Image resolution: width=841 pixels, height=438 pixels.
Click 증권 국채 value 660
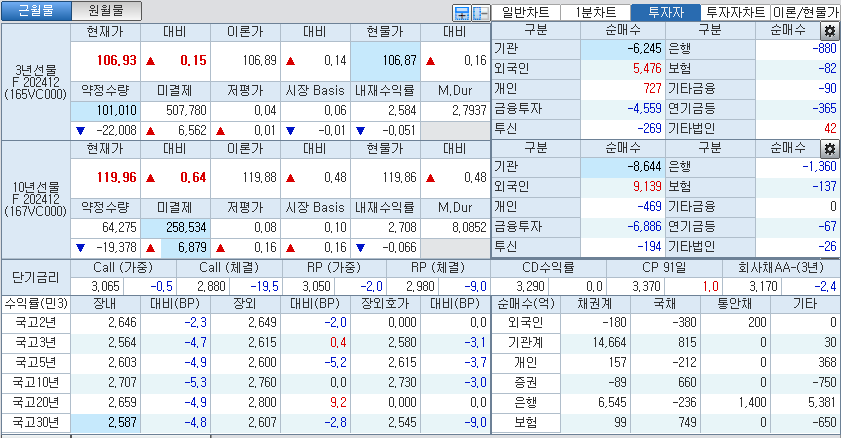(666, 383)
